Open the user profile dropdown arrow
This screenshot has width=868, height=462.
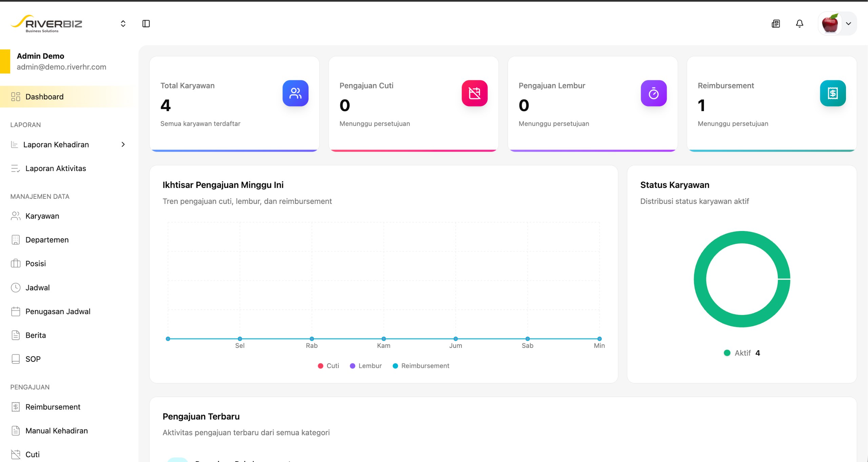click(848, 24)
